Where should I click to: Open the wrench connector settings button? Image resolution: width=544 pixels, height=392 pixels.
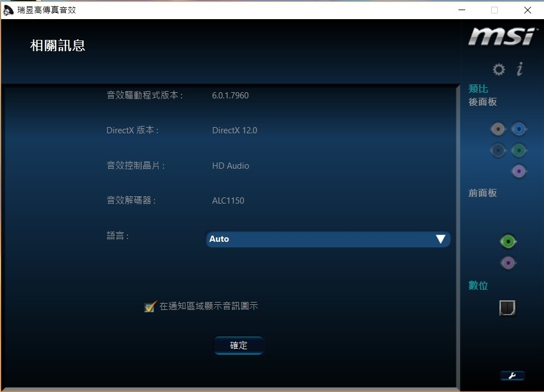coord(512,376)
